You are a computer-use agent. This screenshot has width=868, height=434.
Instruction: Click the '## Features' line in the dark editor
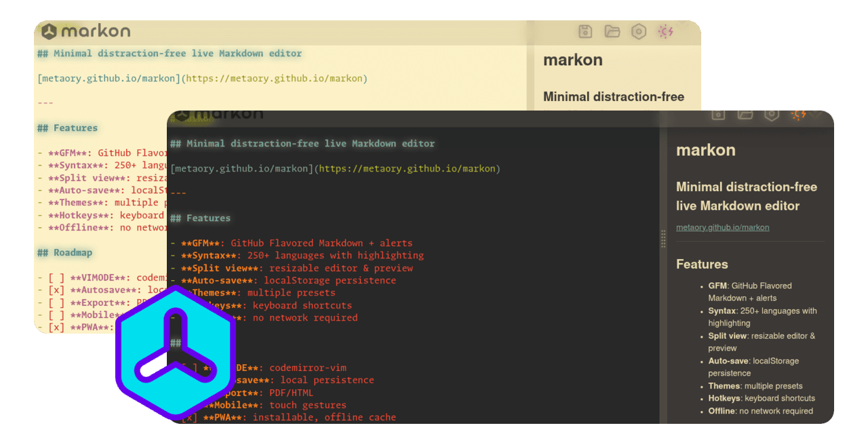(x=200, y=218)
